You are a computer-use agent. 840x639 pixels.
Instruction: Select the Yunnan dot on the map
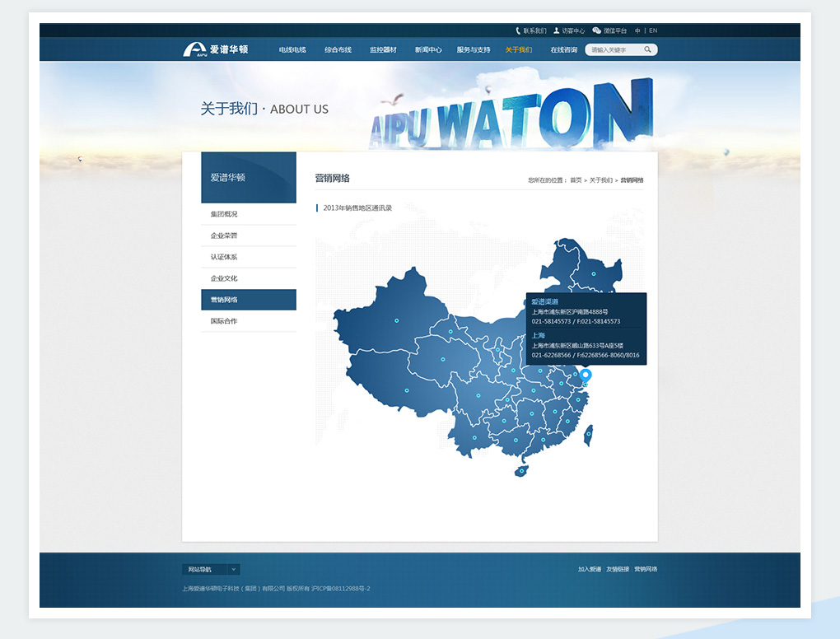click(x=474, y=437)
